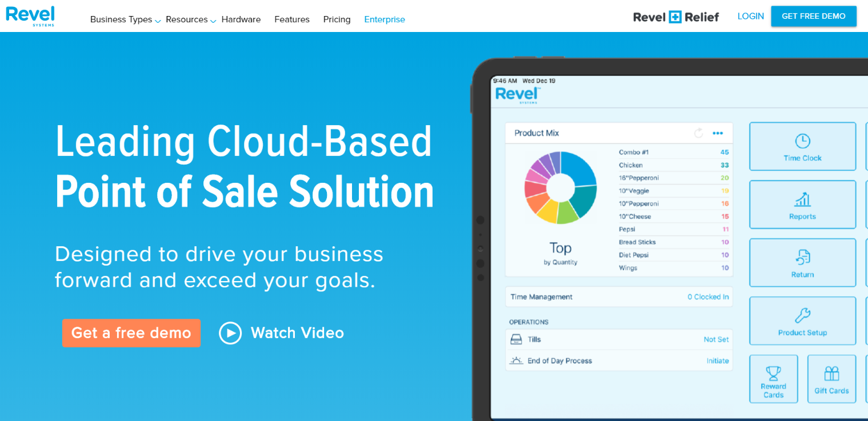Open Product Setup wrench tile
Viewport: 868px width, 421px height.
coord(802,321)
